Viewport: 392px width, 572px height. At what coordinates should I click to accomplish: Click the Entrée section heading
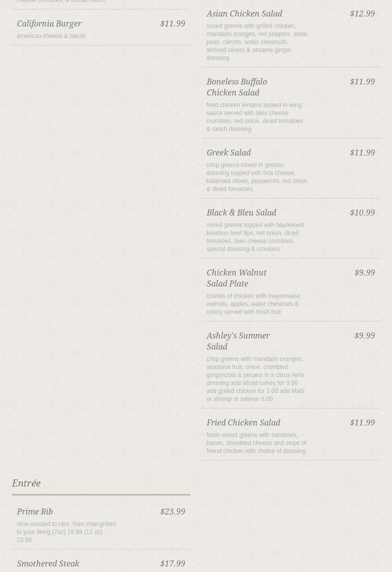(x=26, y=483)
